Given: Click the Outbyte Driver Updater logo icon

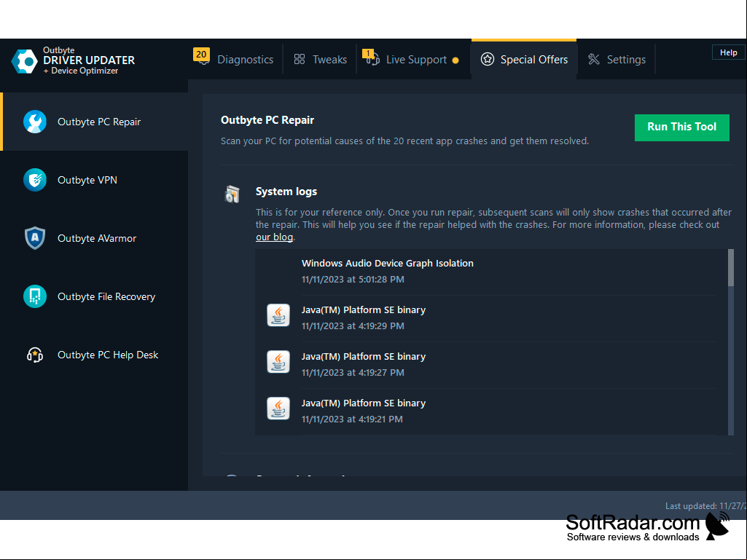Looking at the screenshot, I should coord(24,61).
